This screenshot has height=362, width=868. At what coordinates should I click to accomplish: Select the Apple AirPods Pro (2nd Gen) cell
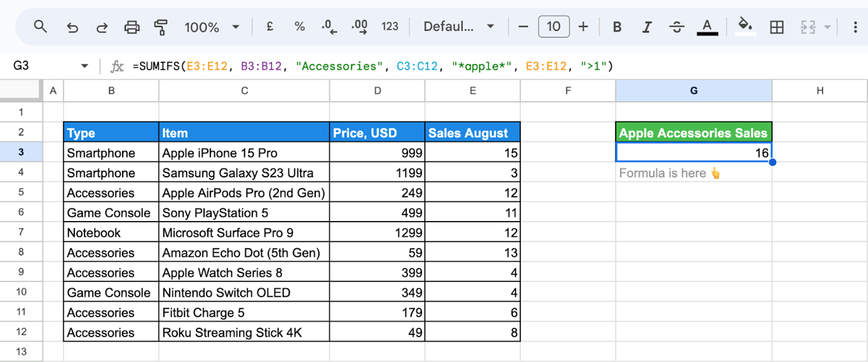click(x=245, y=192)
